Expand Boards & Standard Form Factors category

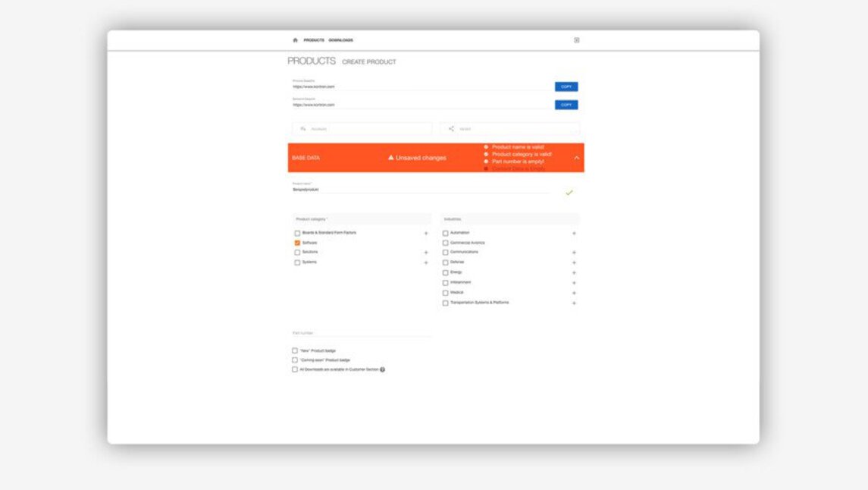(x=426, y=234)
